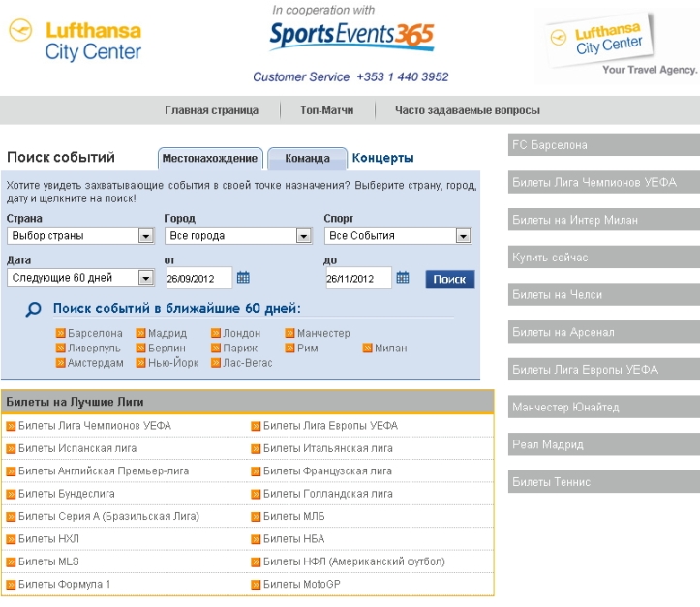This screenshot has height=607, width=700.
Task: Click orange arrow icon beside Билеты MotoGP
Action: pyautogui.click(x=256, y=585)
